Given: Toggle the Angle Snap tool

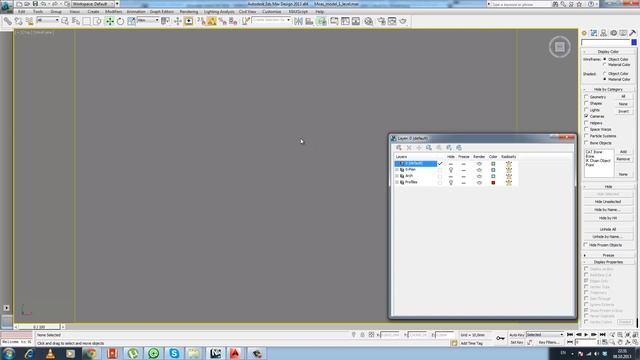Looking at the screenshot, I should coord(211,21).
